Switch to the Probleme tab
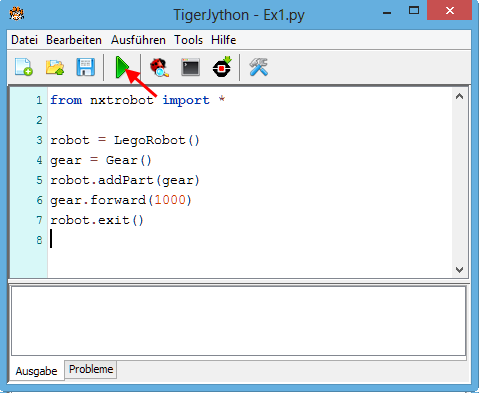Image resolution: width=479 pixels, height=393 pixels. pos(91,369)
